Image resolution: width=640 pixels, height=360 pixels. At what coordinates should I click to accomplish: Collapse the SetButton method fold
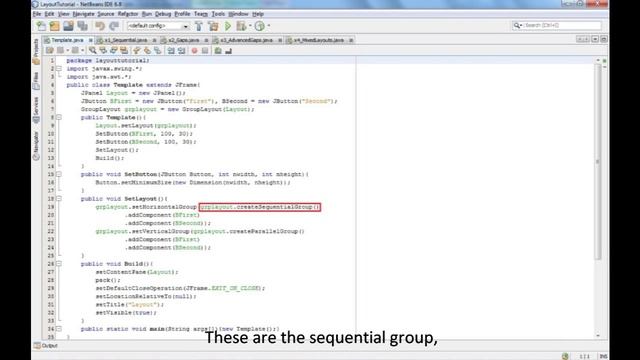59,174
